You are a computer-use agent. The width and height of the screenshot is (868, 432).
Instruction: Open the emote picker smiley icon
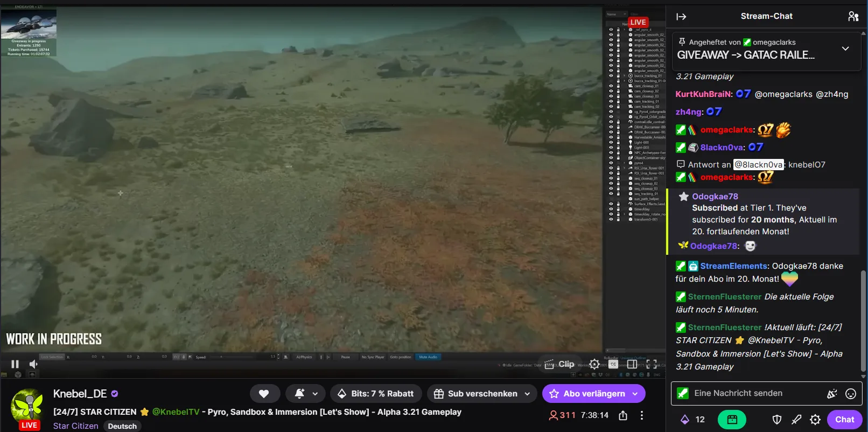click(x=851, y=394)
